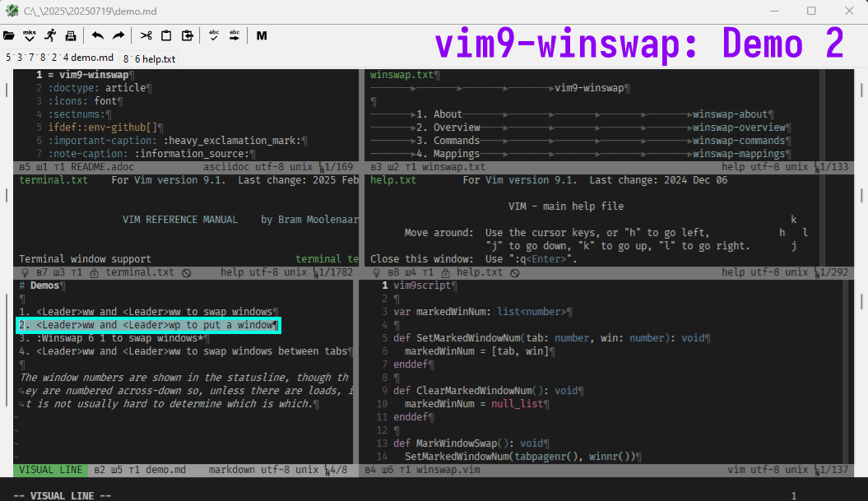Click no-modify circle icon after help.txt

[515, 272]
